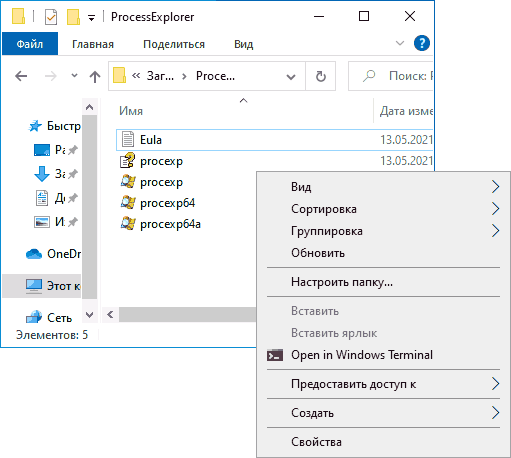
Task: Select the Eula text file icon
Action: pyautogui.click(x=128, y=139)
